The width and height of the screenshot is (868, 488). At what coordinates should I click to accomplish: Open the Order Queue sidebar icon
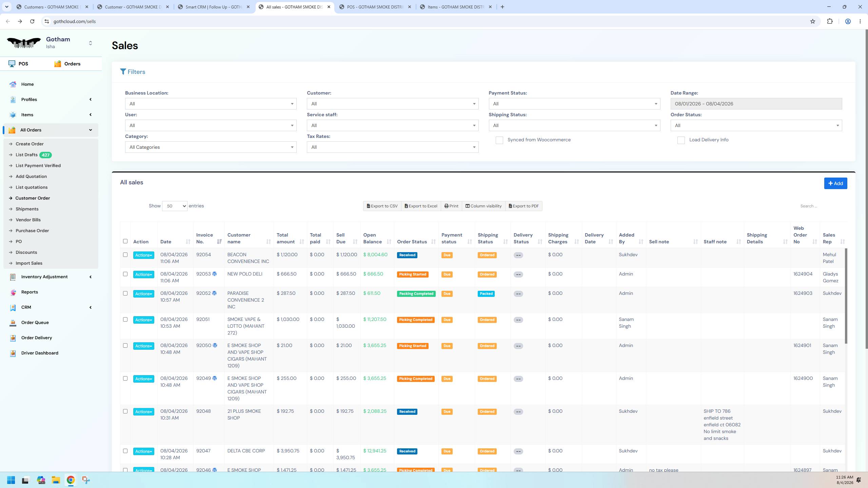point(13,323)
